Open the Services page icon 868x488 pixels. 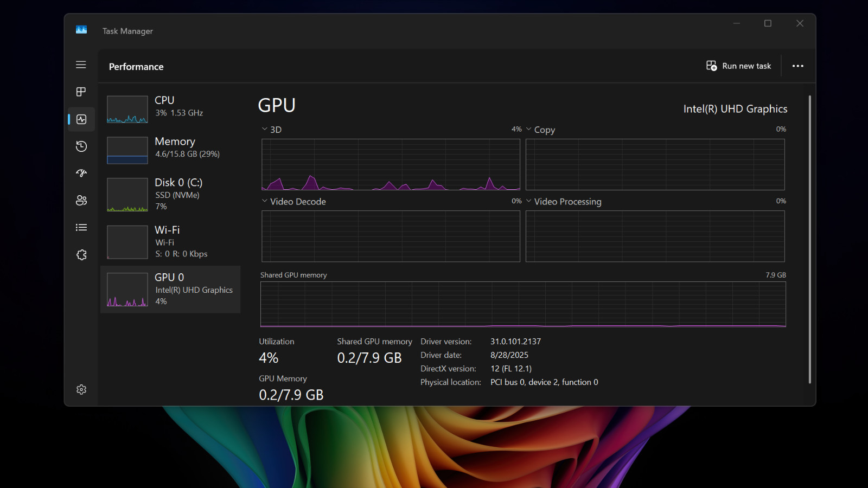tap(81, 255)
